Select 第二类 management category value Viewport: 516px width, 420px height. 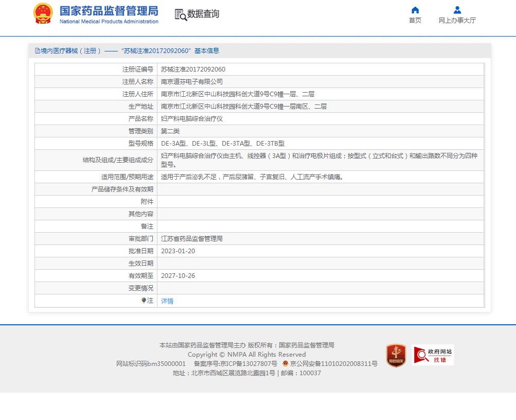pos(170,131)
